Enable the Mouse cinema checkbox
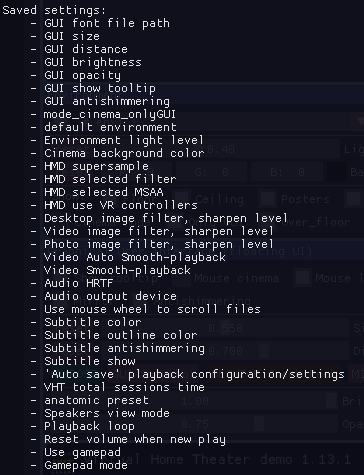This screenshot has width=364, height=475. point(180,278)
